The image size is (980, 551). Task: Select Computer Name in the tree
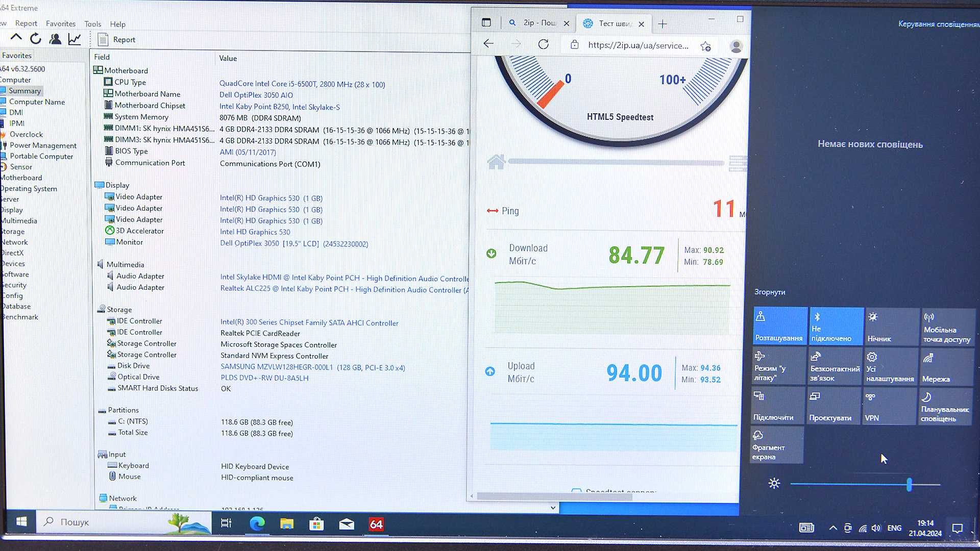[37, 102]
